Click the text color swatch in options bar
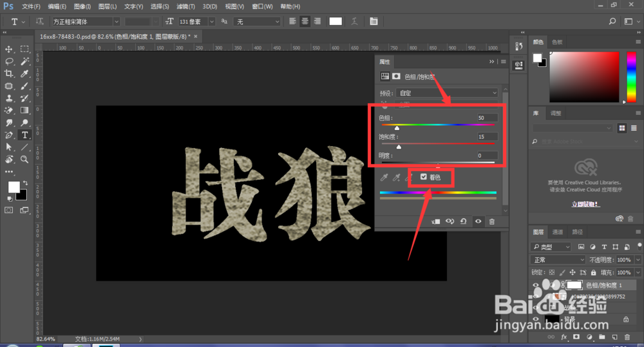 pyautogui.click(x=336, y=21)
